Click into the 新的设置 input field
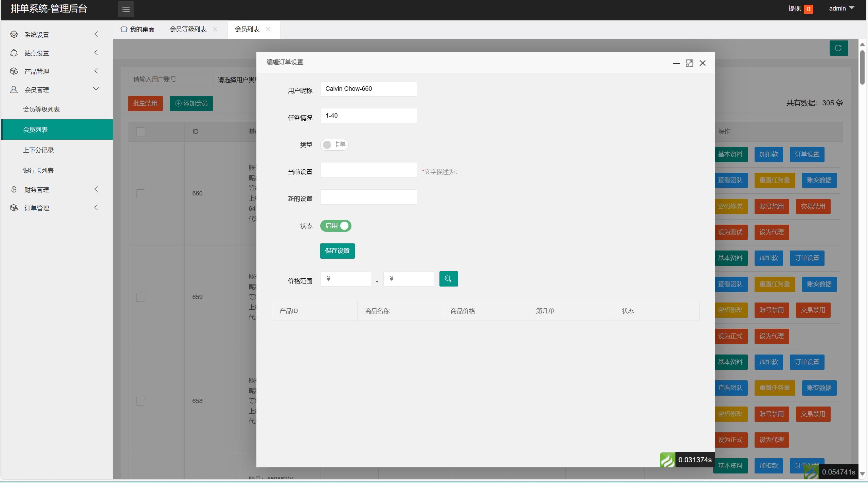The width and height of the screenshot is (868, 483). (368, 197)
